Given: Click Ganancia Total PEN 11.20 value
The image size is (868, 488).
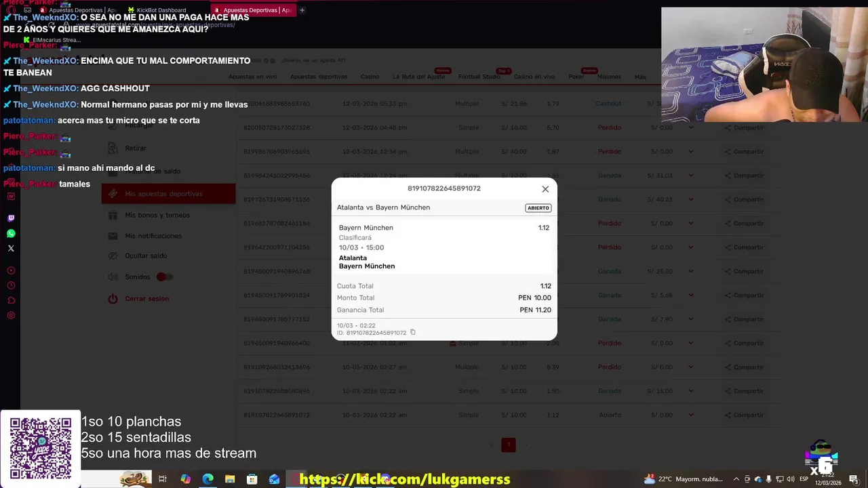Looking at the screenshot, I should pos(535,310).
